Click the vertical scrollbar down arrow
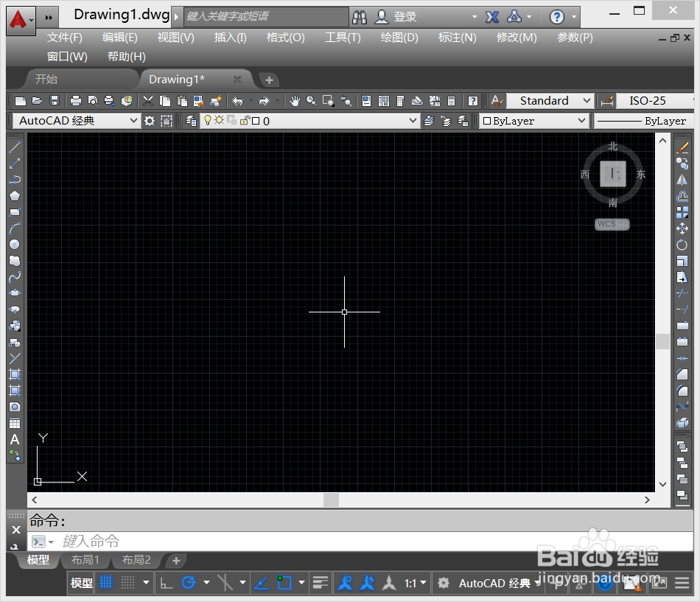The image size is (700, 602). coord(663,483)
